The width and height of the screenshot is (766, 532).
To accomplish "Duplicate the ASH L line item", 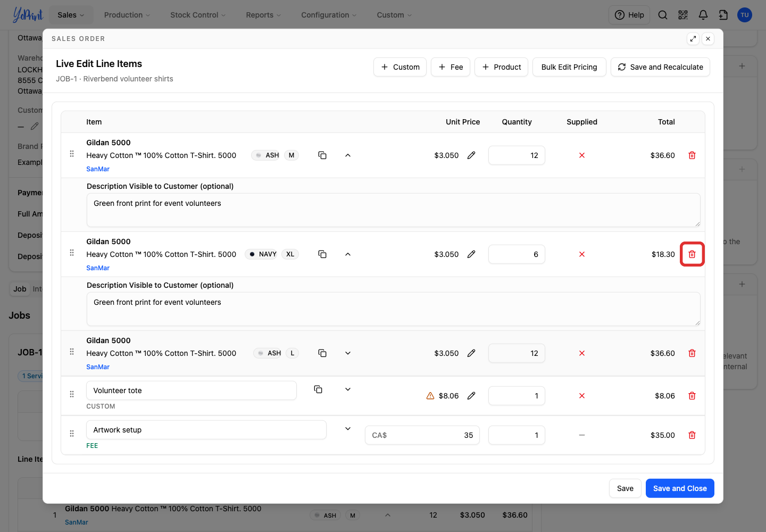I will (322, 353).
